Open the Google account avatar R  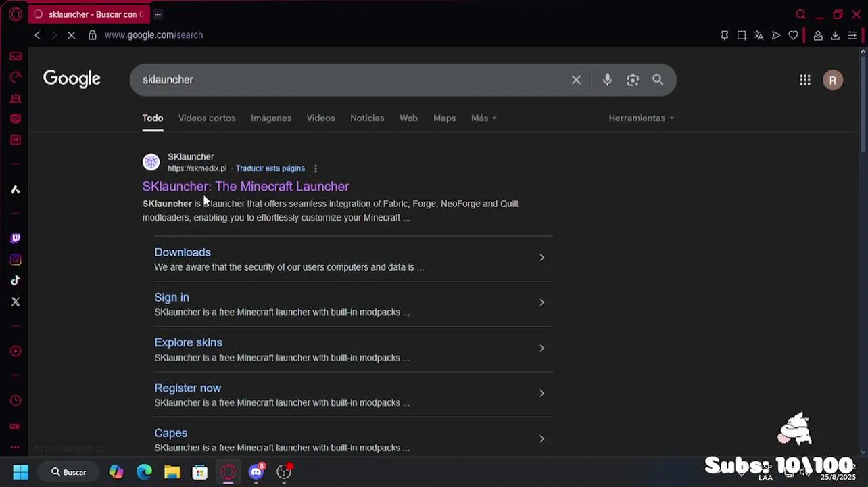(833, 80)
